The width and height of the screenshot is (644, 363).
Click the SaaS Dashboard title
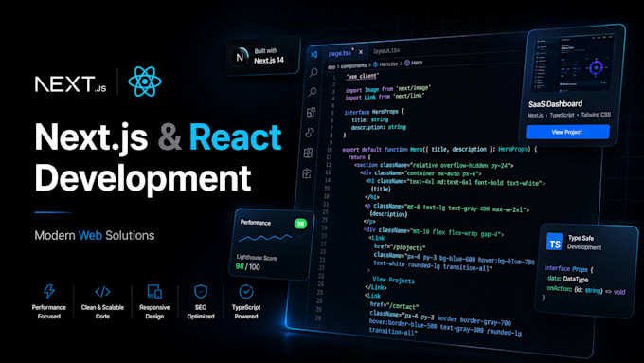coord(555,104)
